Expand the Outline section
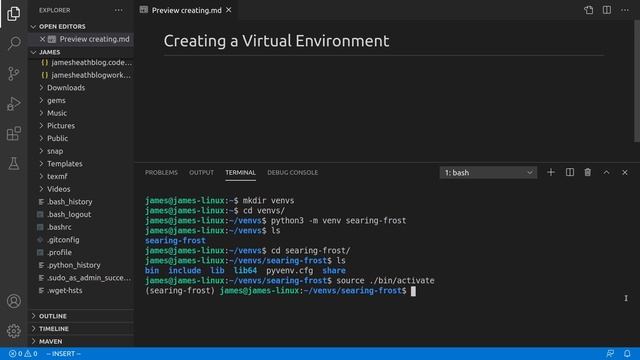The height and width of the screenshot is (360, 640). point(81,316)
